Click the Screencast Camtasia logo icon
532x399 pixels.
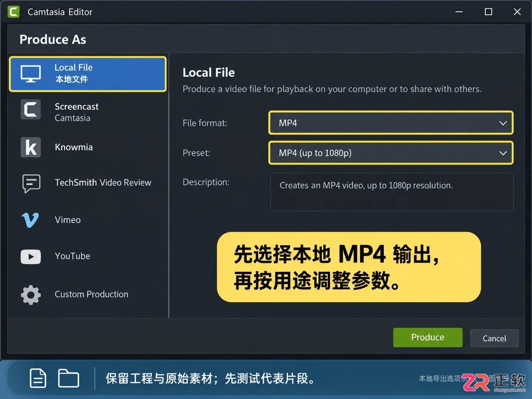pyautogui.click(x=31, y=109)
